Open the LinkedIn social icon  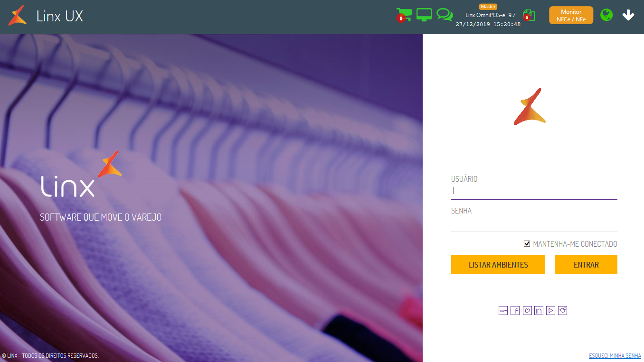[x=539, y=311]
